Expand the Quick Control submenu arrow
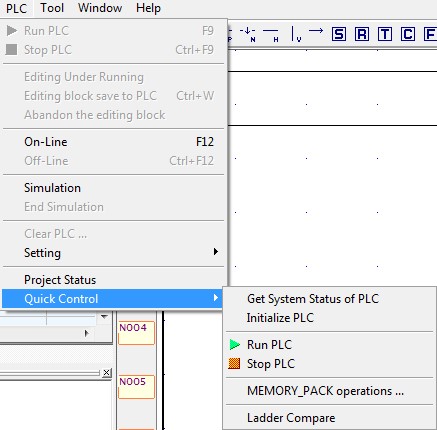Image resolution: width=437 pixels, height=430 pixels. tap(216, 298)
